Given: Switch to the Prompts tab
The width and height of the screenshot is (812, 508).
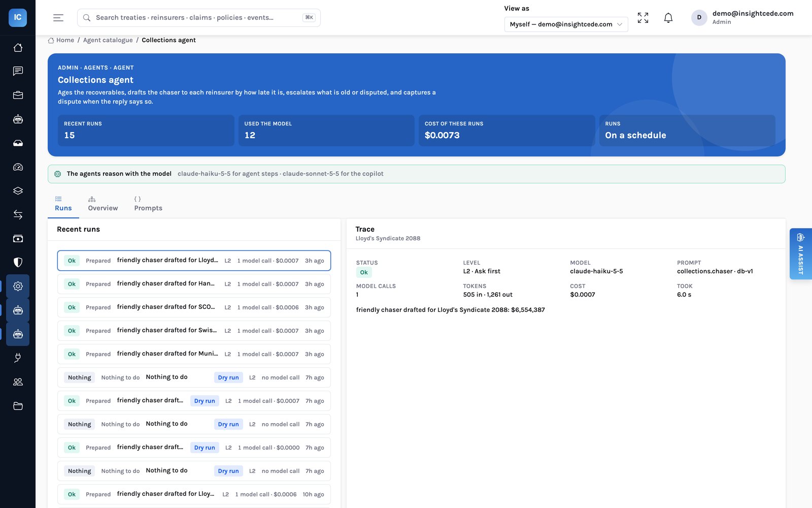Looking at the screenshot, I should coord(148,204).
